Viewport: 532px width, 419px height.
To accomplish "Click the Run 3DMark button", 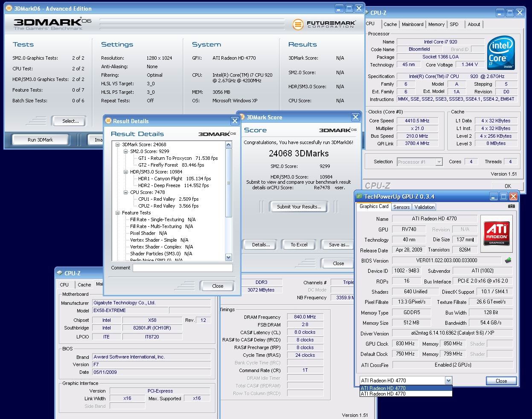I will coord(41,140).
